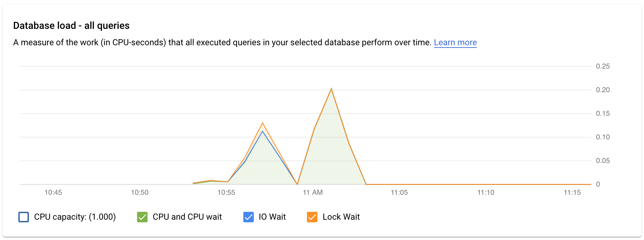This screenshot has width=644, height=240.
Task: Enable the CPU capacity checkbox
Action: click(x=24, y=217)
